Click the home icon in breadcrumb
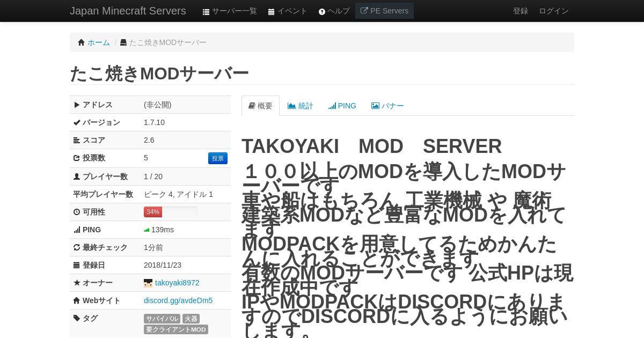Viewport: 644px width, 338px height. pyautogui.click(x=82, y=42)
